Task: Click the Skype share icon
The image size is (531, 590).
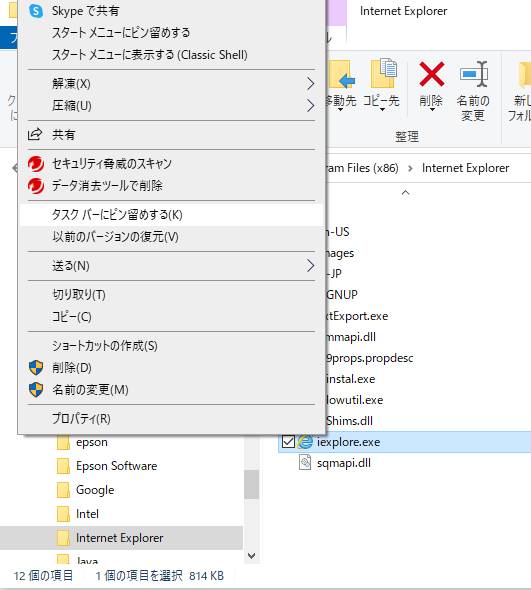Action: (x=36, y=11)
